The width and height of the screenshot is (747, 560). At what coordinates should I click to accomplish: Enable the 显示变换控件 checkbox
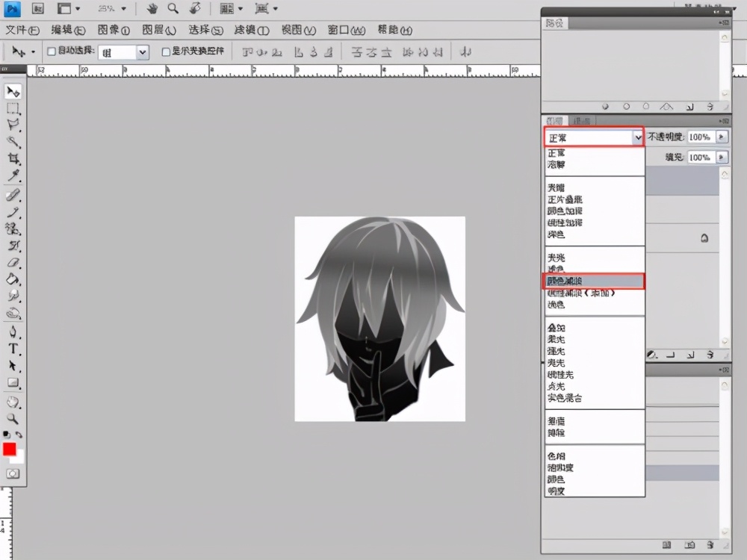pyautogui.click(x=166, y=52)
